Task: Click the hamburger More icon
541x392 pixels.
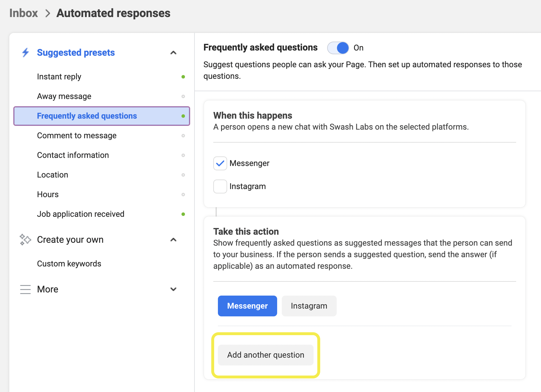Action: click(25, 289)
